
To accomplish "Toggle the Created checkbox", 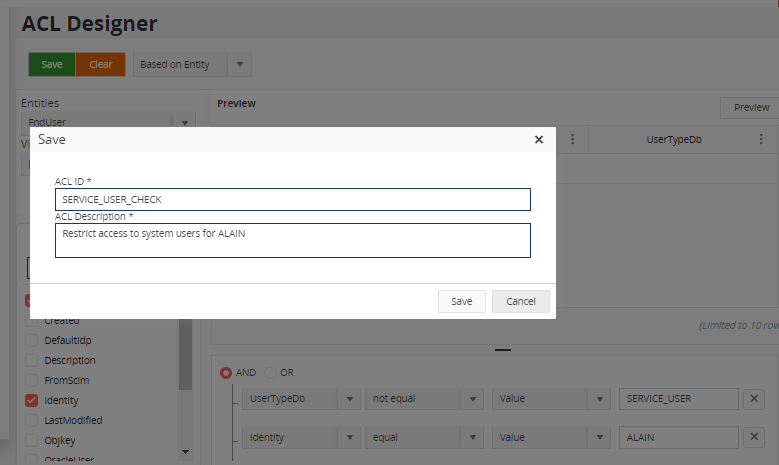I will 31,321.
